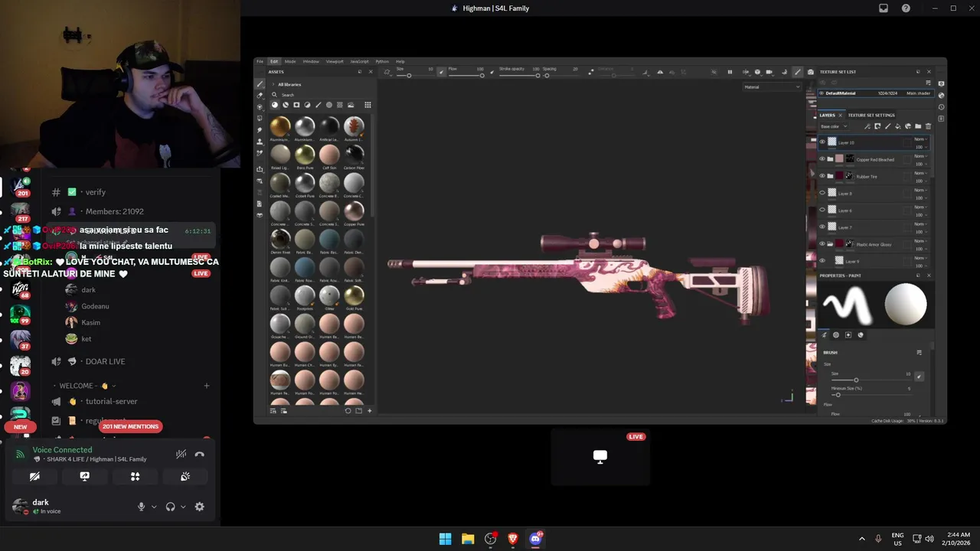This screenshot has width=980, height=551.
Task: Filter assets by Brushes icon
Action: [x=318, y=105]
